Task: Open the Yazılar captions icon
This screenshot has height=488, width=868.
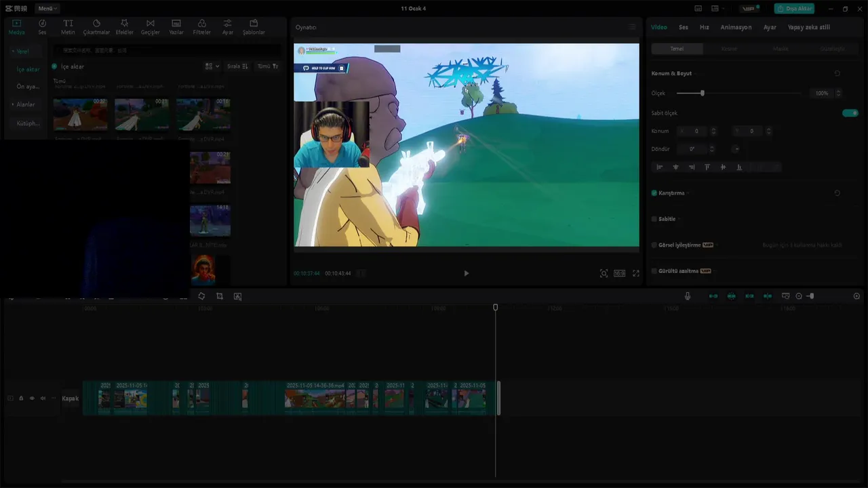Action: (176, 23)
